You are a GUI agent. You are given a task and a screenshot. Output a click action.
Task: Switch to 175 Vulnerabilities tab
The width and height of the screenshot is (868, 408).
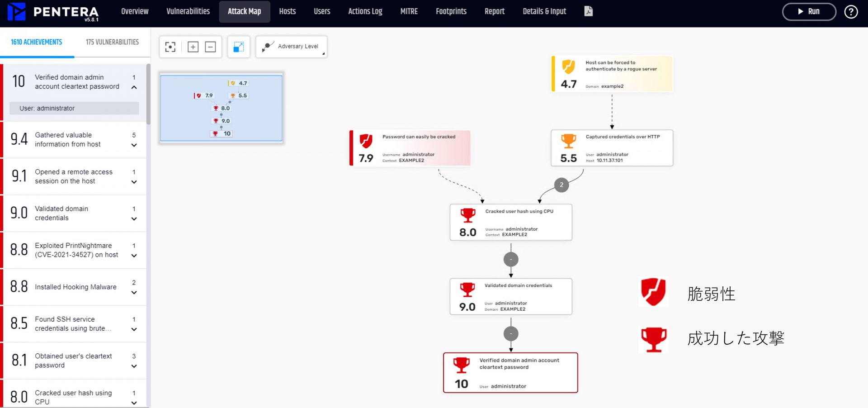112,42
